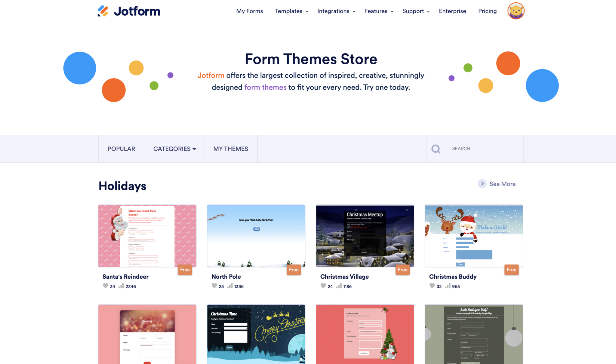Select the Popular tab

click(121, 148)
